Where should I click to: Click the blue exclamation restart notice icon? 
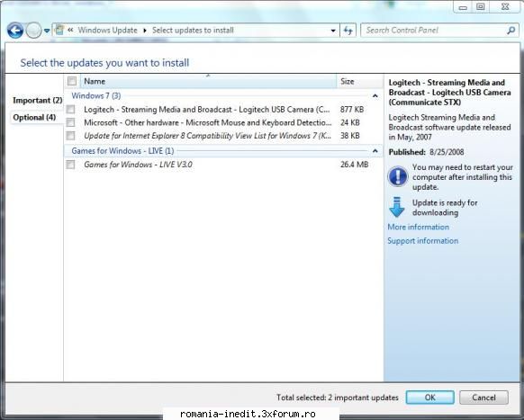pyautogui.click(x=397, y=176)
